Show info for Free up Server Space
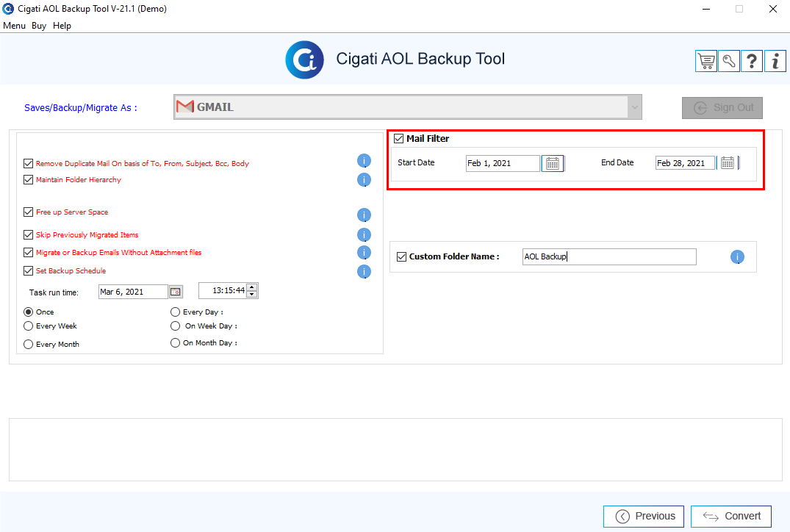The image size is (790, 532). point(364,215)
